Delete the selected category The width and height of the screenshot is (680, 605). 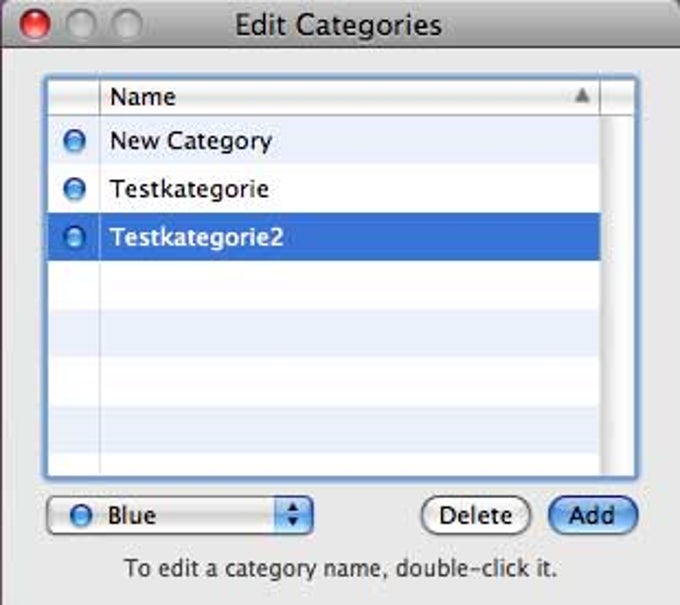pos(476,515)
